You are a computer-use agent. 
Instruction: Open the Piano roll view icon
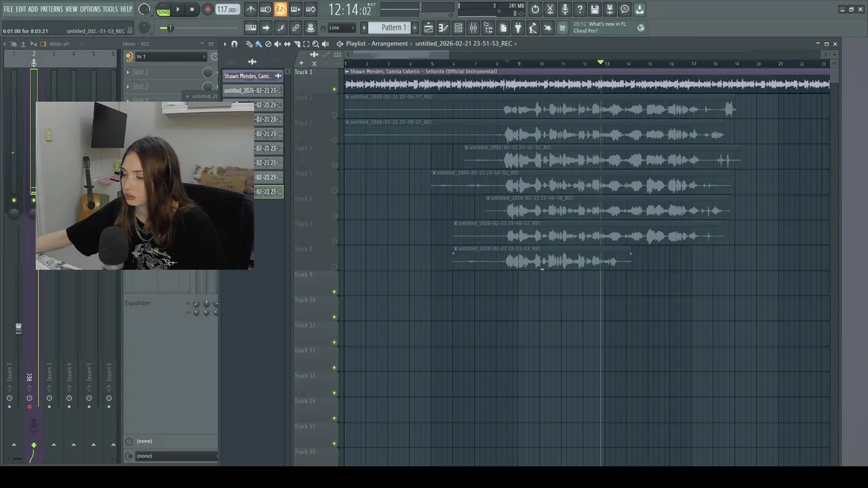pyautogui.click(x=443, y=28)
